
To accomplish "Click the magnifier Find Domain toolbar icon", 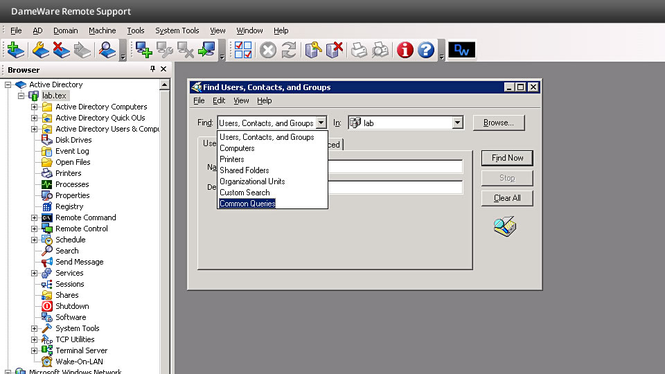I will coord(107,50).
